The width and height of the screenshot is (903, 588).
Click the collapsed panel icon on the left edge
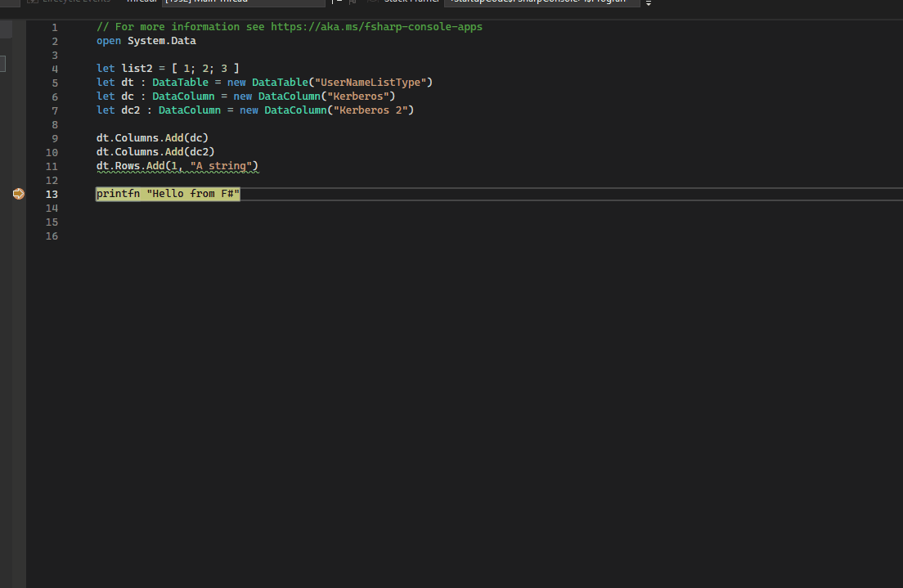click(2, 64)
